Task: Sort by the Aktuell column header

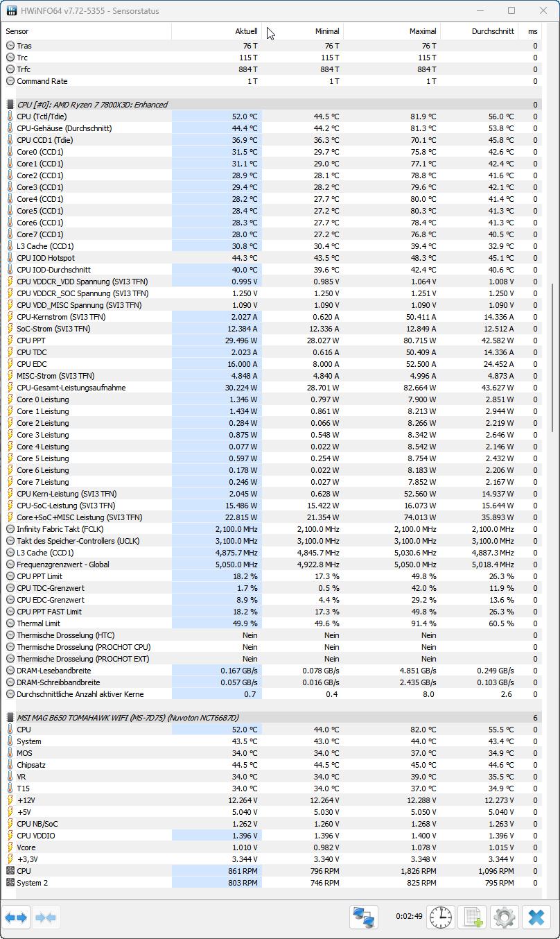Action: point(216,31)
